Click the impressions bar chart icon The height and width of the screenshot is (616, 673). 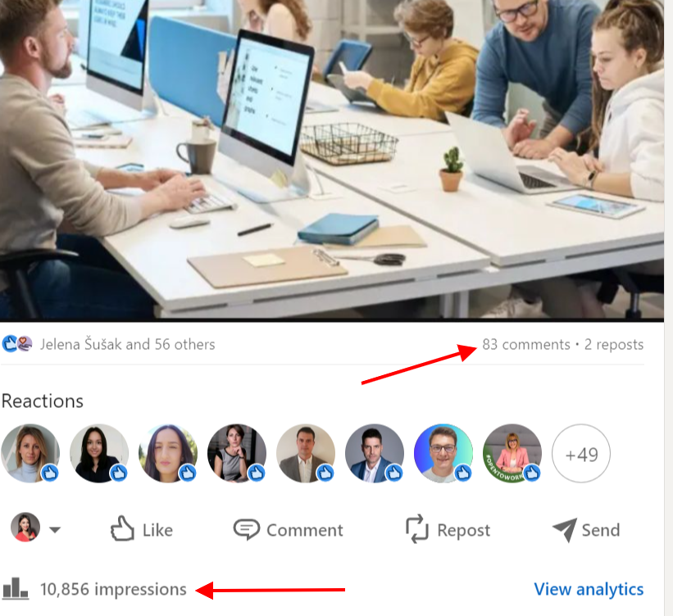pos(16,588)
